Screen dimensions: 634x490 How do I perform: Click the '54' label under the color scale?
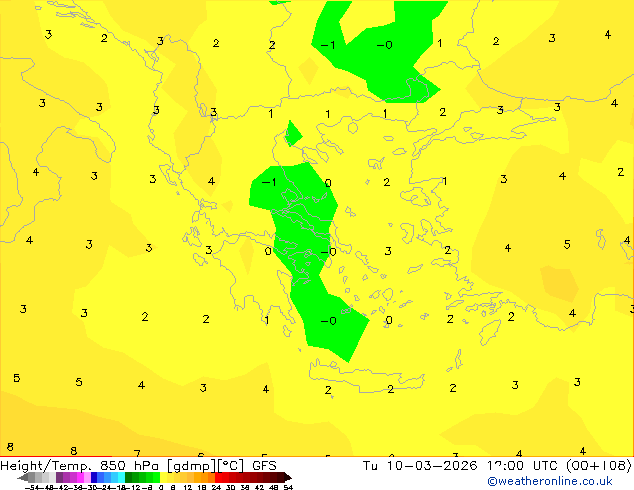pos(287,487)
